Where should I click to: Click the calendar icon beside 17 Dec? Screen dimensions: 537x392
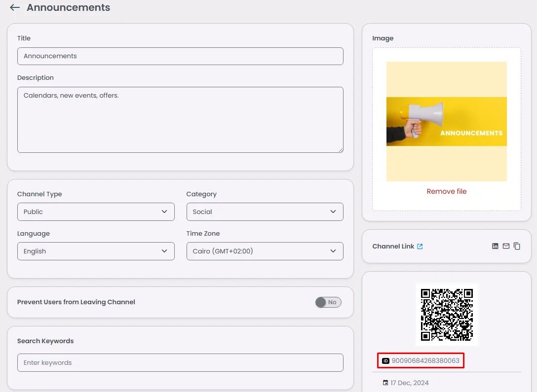[x=385, y=383]
